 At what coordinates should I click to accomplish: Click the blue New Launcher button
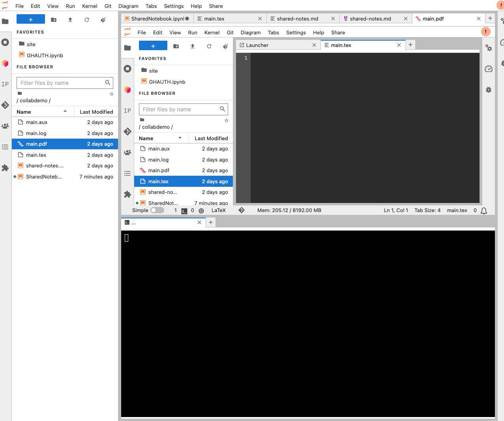click(30, 19)
